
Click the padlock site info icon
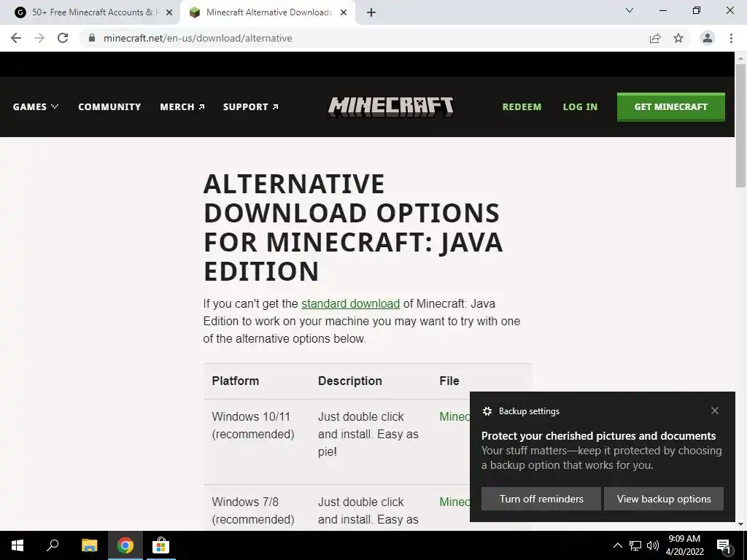(x=92, y=38)
